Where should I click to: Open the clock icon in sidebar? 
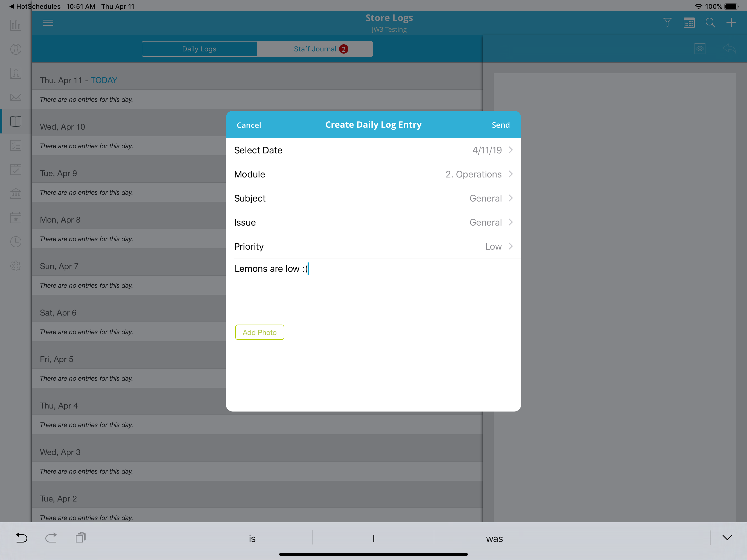tap(16, 242)
